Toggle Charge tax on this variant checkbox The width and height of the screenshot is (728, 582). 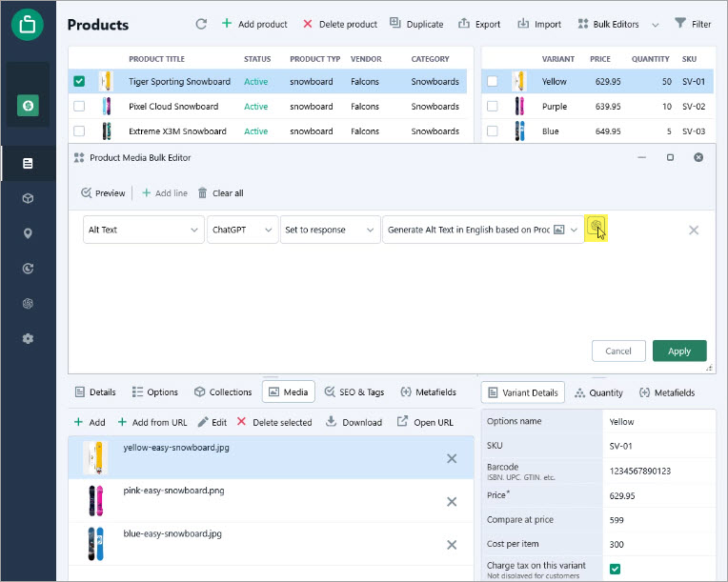[616, 569]
